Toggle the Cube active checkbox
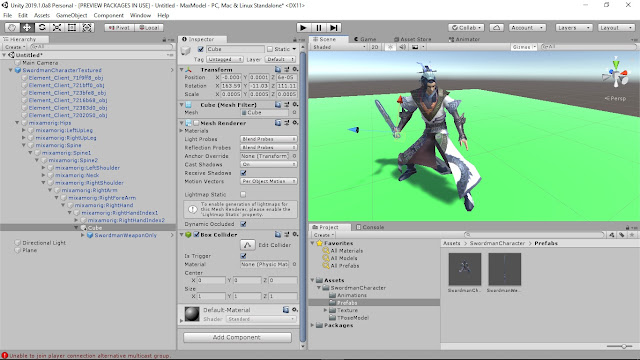Image resolution: width=640 pixels, height=360 pixels. click(200, 49)
